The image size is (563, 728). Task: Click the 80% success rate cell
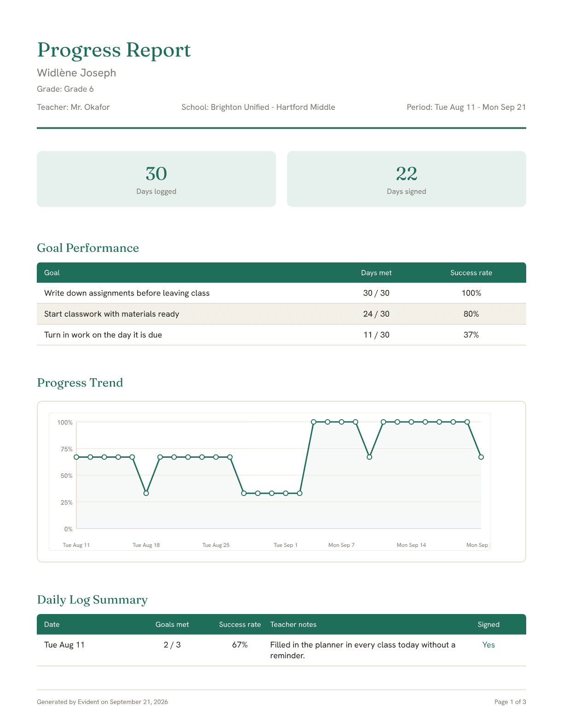(471, 314)
